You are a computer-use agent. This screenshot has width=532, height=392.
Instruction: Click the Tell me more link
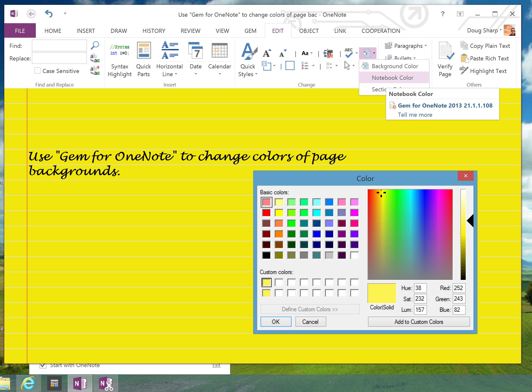point(415,115)
